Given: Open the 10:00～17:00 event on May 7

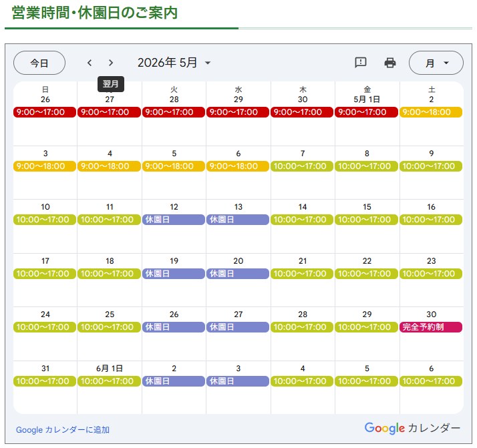Looking at the screenshot, I should (302, 166).
